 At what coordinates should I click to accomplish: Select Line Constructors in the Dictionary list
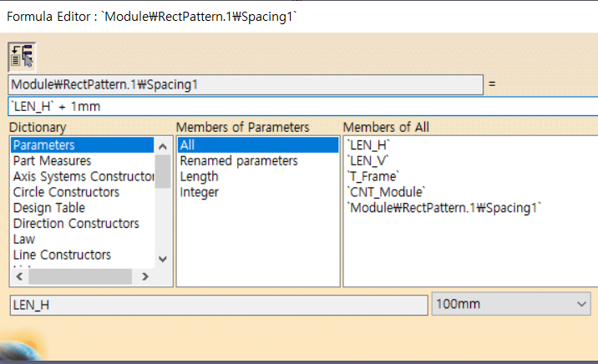(x=82, y=255)
